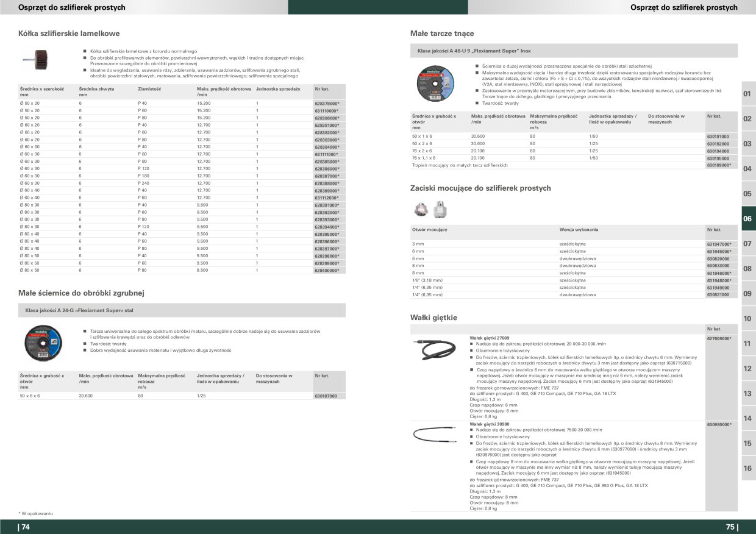The height and width of the screenshot is (534, 756).
Task: Open chapter tab 01
Action: (x=748, y=94)
